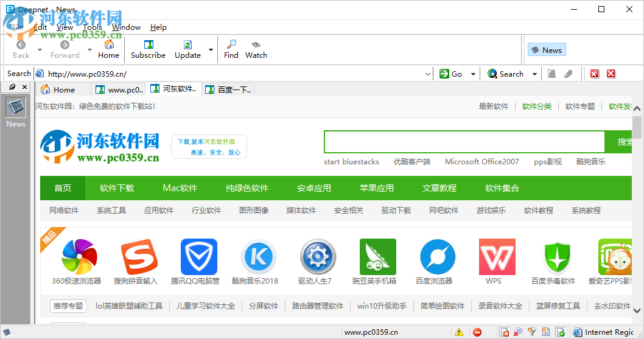Click the 360极速浏览器 app icon
The height and width of the screenshot is (339, 644).
[79, 257]
